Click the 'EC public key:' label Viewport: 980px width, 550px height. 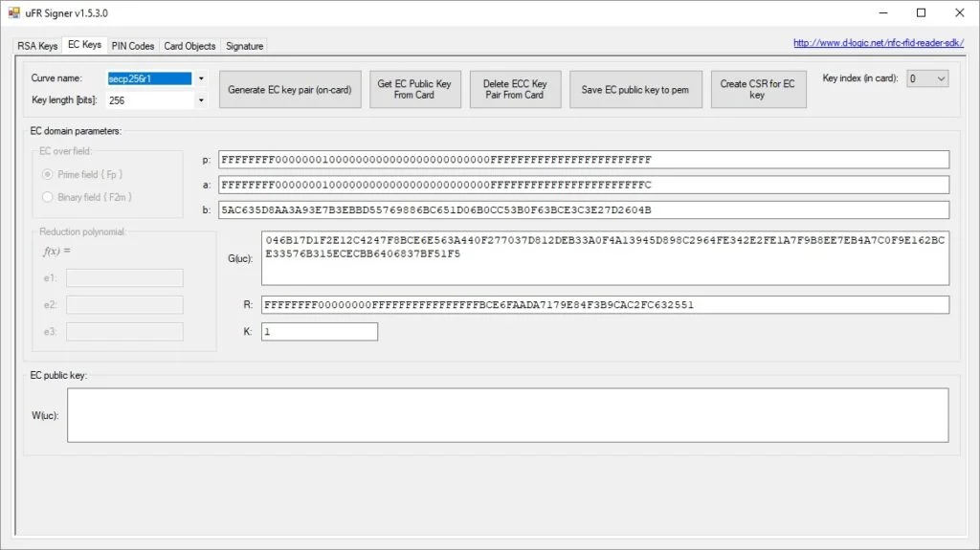tap(58, 375)
